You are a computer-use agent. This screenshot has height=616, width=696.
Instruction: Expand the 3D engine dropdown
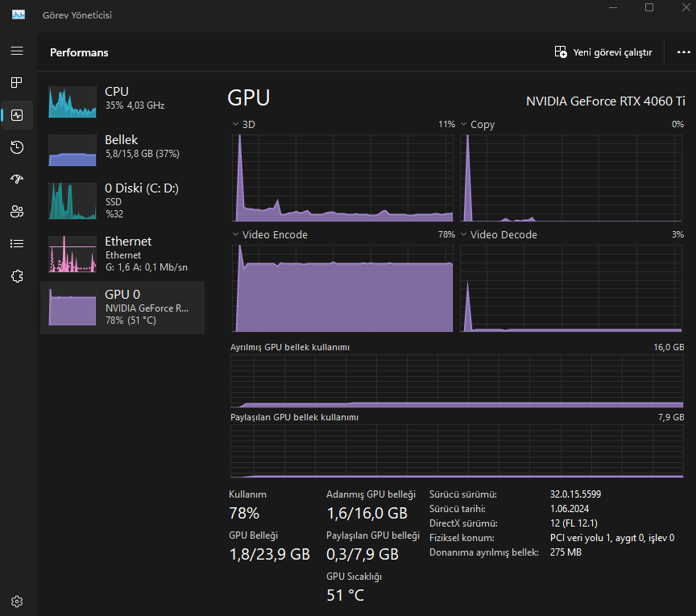pos(244,124)
